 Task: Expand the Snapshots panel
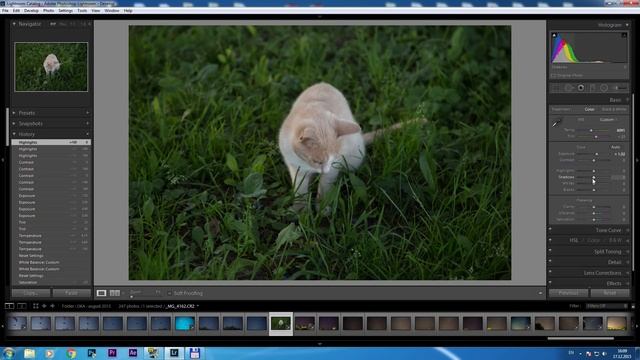click(14, 123)
